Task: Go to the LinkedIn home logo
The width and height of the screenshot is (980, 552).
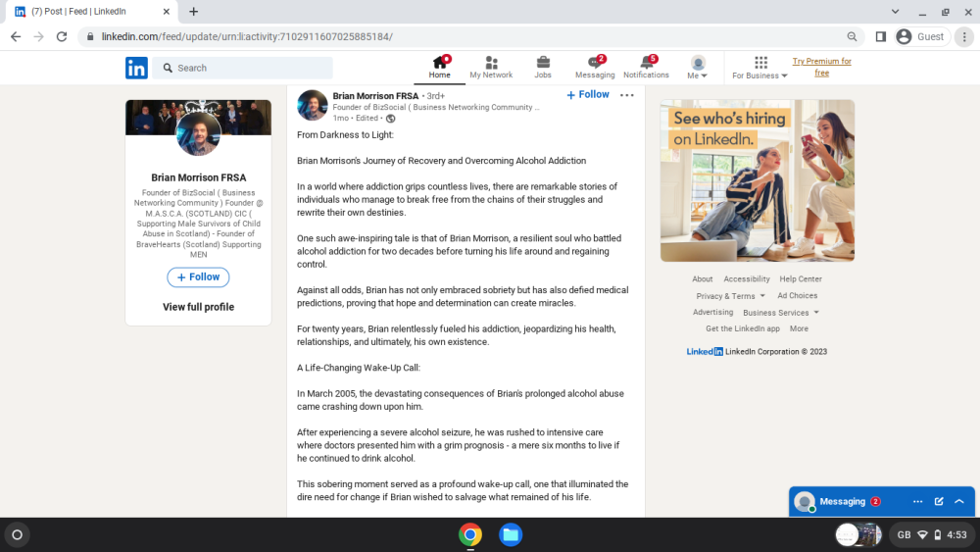Action: tap(136, 68)
